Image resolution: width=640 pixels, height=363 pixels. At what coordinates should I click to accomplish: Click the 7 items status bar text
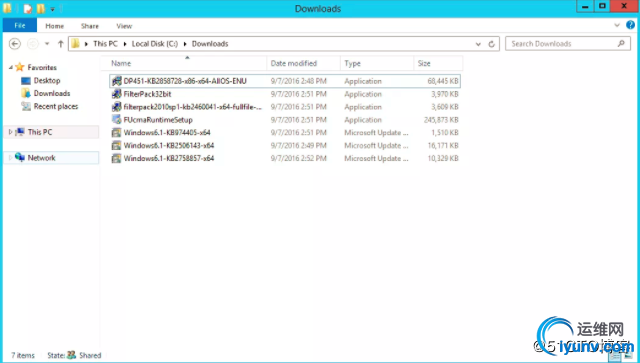22,355
